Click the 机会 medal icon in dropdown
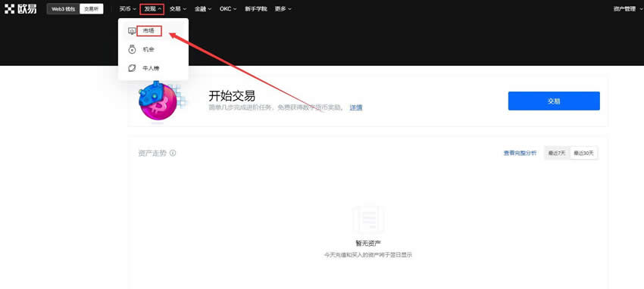 pyautogui.click(x=132, y=49)
